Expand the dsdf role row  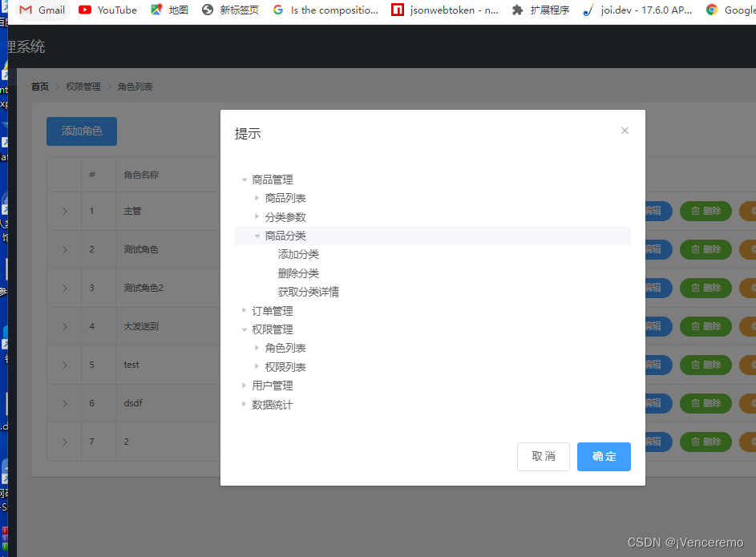point(64,403)
